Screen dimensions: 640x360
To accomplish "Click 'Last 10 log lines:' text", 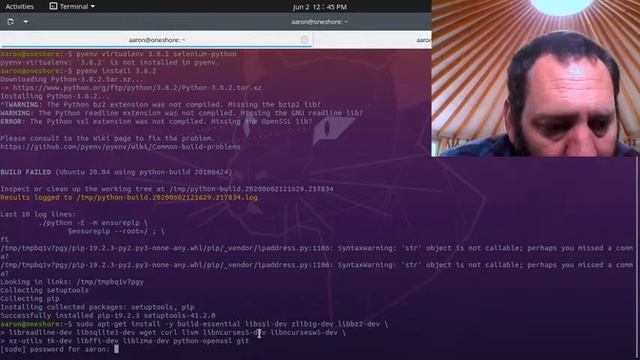I will (38, 214).
